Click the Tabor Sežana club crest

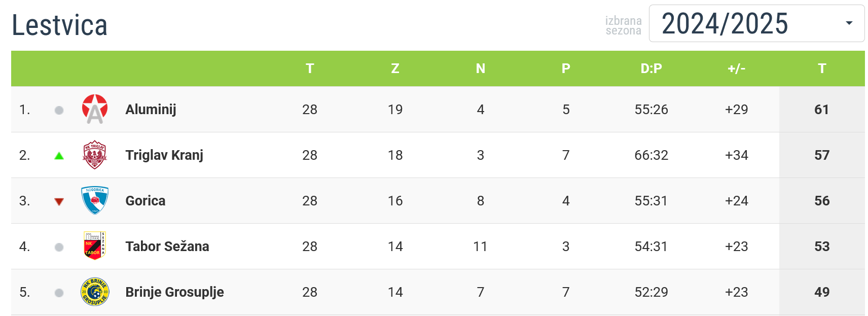(95, 246)
